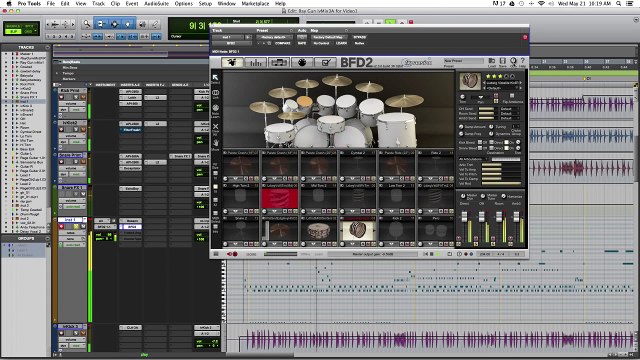Open the OH Send Default routing dropdown
Image resolution: width=640 pixels, height=360 pixels.
(510, 109)
